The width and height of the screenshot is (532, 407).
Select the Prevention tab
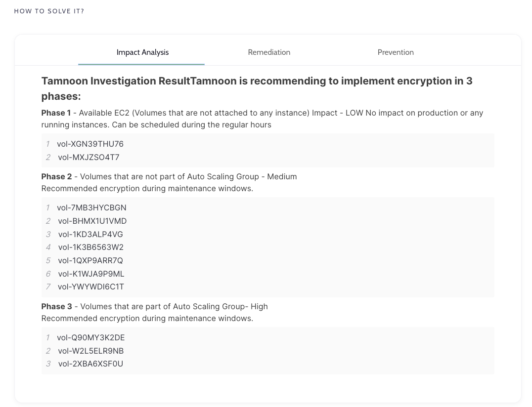click(x=396, y=52)
